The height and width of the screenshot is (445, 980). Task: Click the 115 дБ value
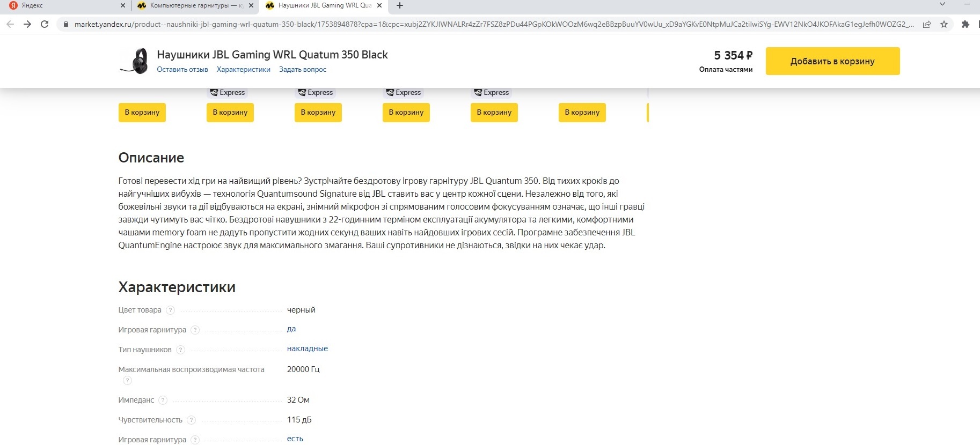coord(299,420)
